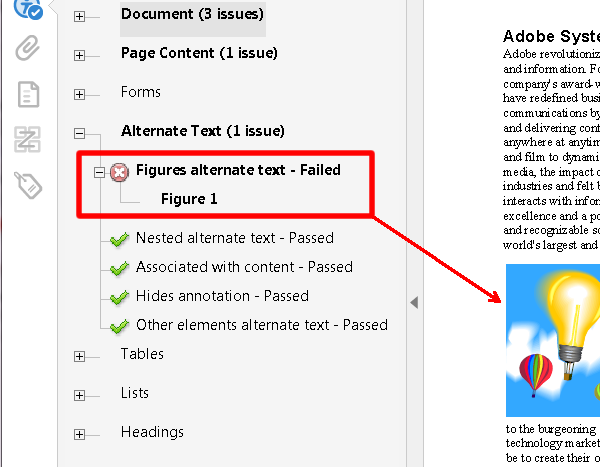The image size is (600, 467).
Task: Click the light bulb figure image
Action: click(553, 339)
